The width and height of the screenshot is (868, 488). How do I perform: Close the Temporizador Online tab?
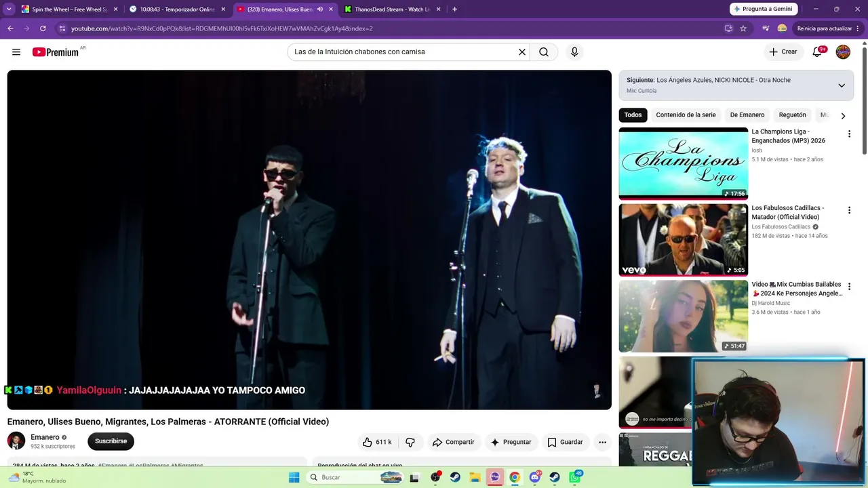click(x=223, y=9)
